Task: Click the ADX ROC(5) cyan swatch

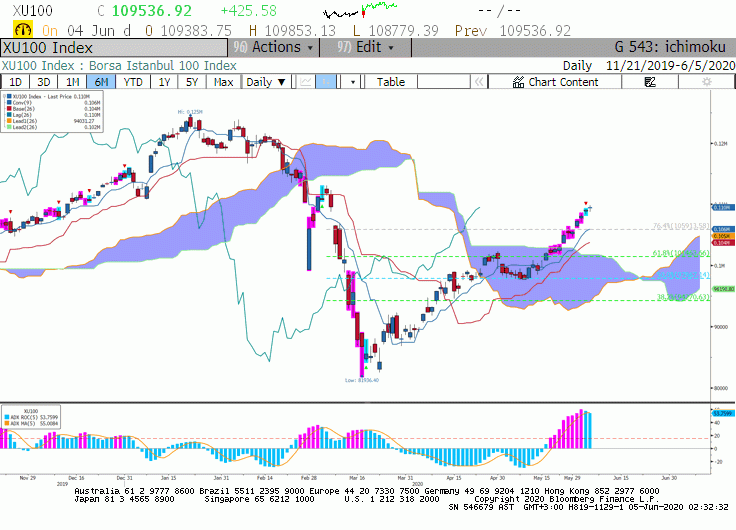Action: tap(7, 417)
